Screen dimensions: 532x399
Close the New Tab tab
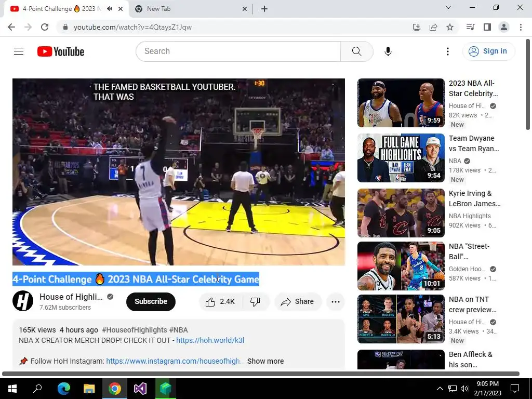pos(245,9)
